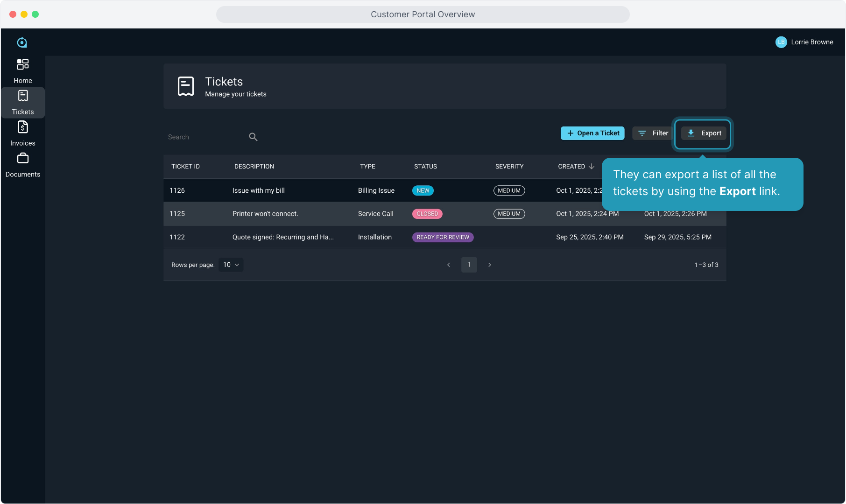The image size is (846, 504).
Task: Click Open a Ticket button
Action: point(592,133)
